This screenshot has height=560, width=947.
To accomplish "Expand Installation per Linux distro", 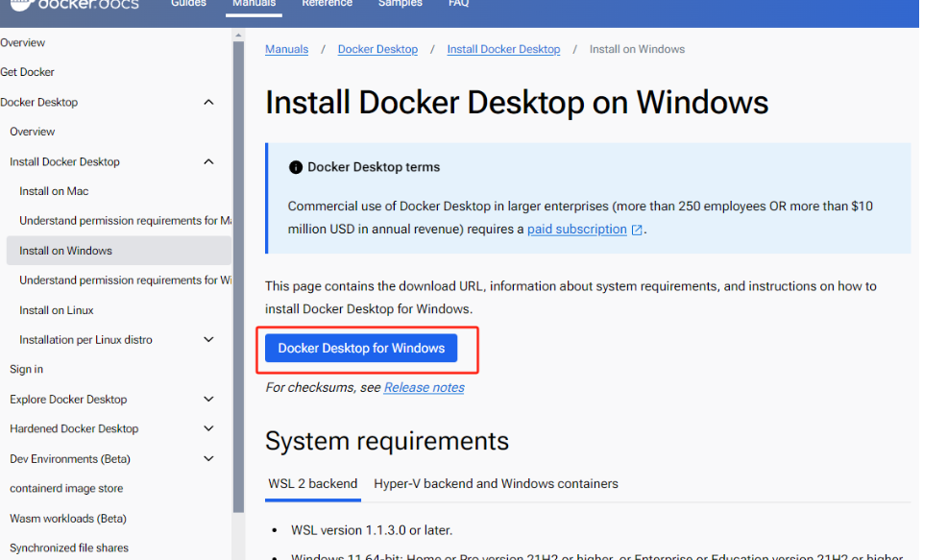I will 208,339.
